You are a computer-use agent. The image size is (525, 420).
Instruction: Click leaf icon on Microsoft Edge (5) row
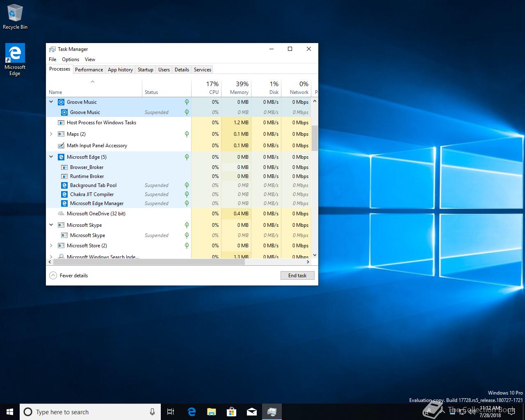(187, 157)
